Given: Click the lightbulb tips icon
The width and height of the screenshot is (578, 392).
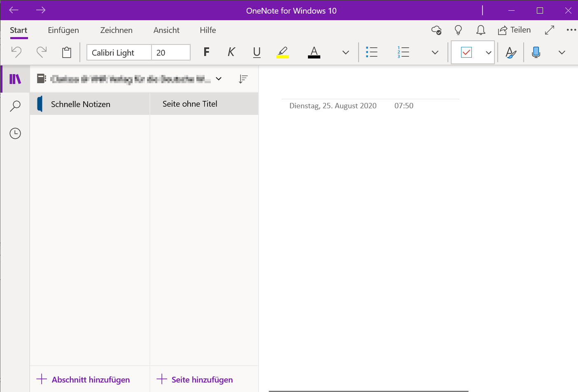Looking at the screenshot, I should 458,30.
